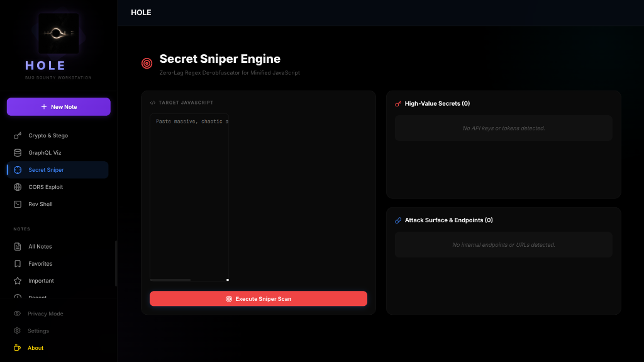The width and height of the screenshot is (644, 362).
Task: Click the GraphQL Viz database icon
Action: pos(18,152)
